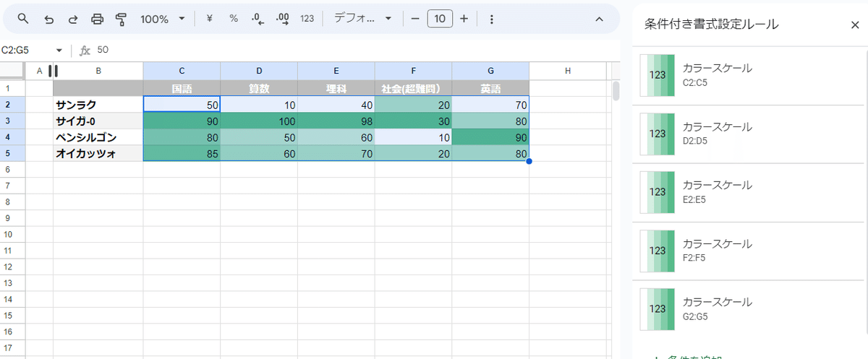Decrease font size with minus button
This screenshot has height=359, width=868.
tap(415, 19)
